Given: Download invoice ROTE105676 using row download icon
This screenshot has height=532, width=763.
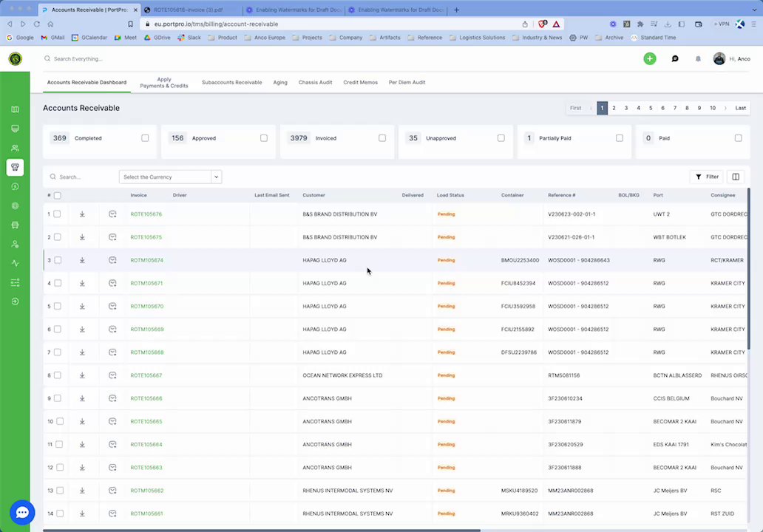Looking at the screenshot, I should pyautogui.click(x=82, y=214).
